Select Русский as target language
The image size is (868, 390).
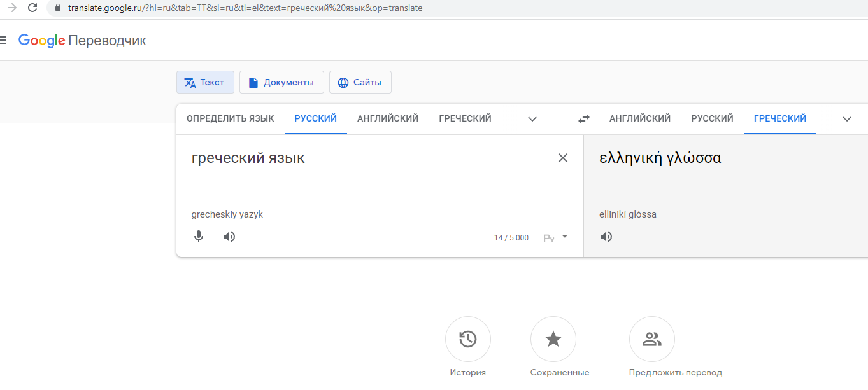click(x=713, y=118)
